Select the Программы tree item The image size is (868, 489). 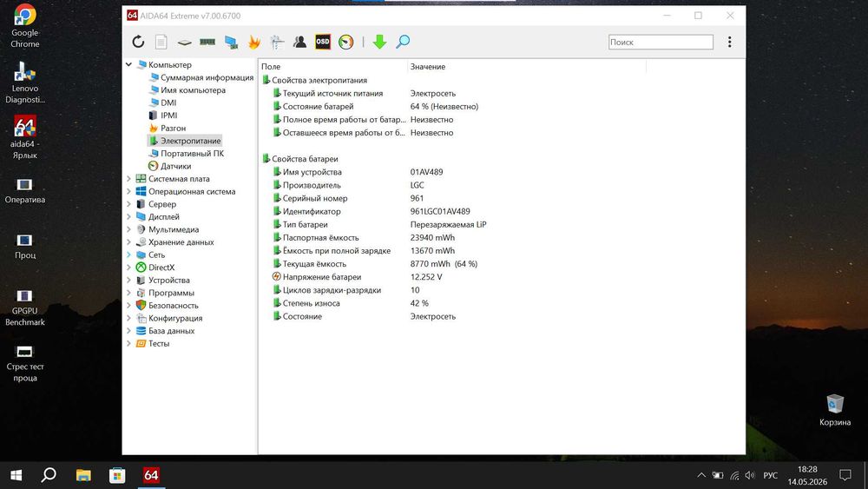[171, 293]
